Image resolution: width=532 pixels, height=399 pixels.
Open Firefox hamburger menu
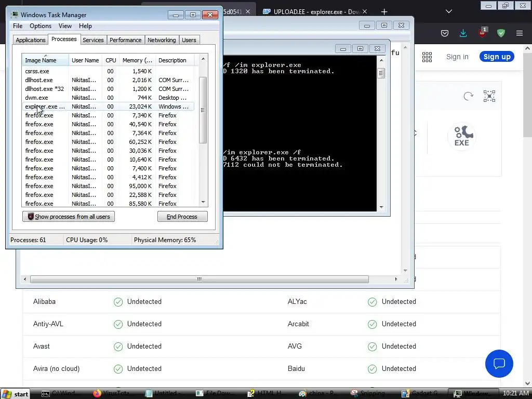(520, 33)
